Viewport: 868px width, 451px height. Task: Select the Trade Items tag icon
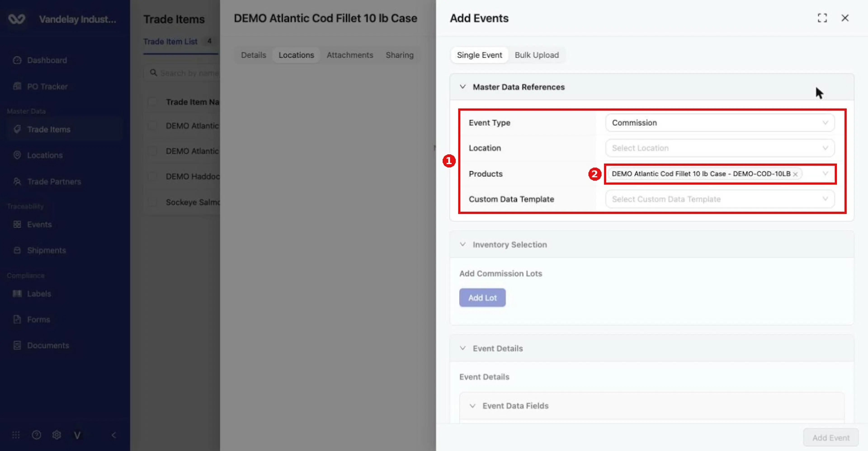(x=17, y=129)
